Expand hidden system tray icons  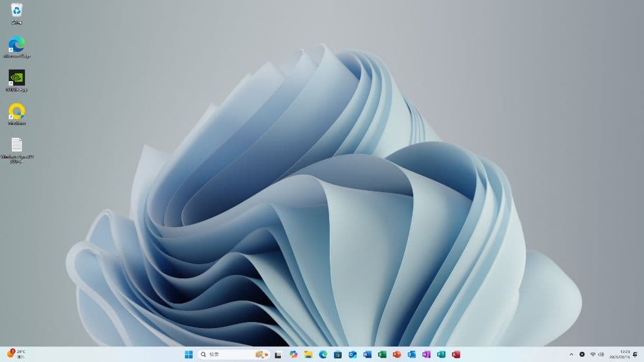[571, 354]
